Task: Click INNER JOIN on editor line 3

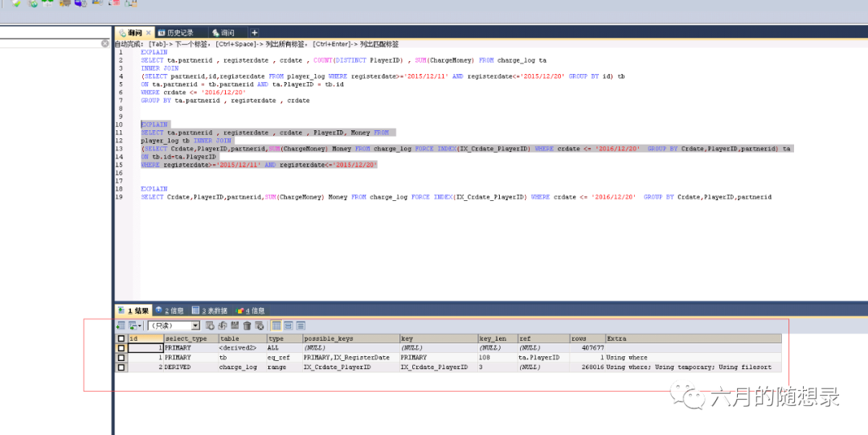Action: tap(159, 68)
